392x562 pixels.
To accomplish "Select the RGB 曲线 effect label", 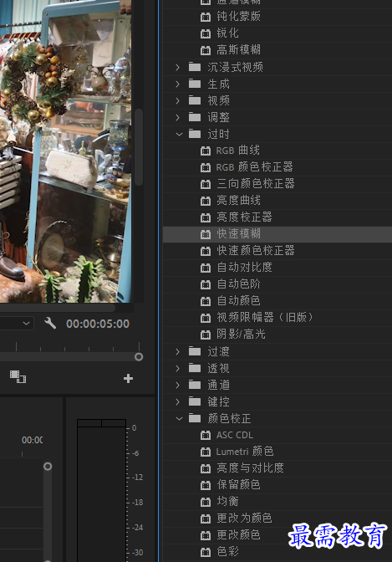I will (x=237, y=151).
